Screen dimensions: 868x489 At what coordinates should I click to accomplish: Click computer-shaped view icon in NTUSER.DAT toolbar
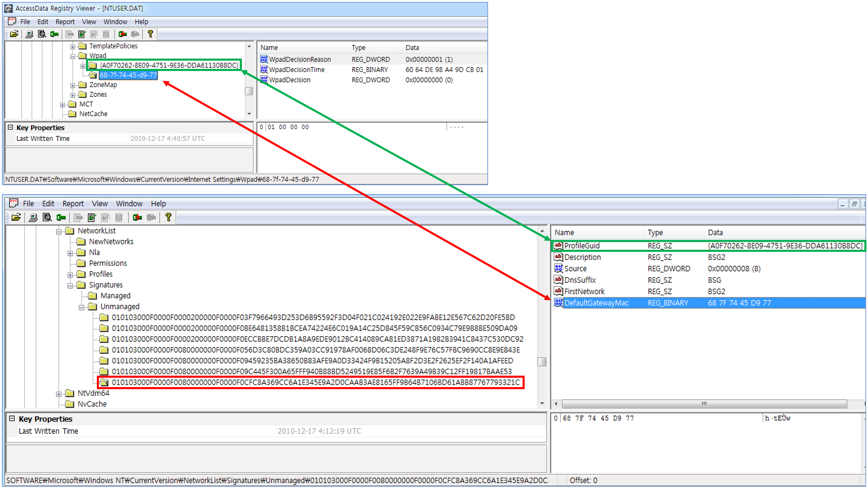tap(29, 34)
